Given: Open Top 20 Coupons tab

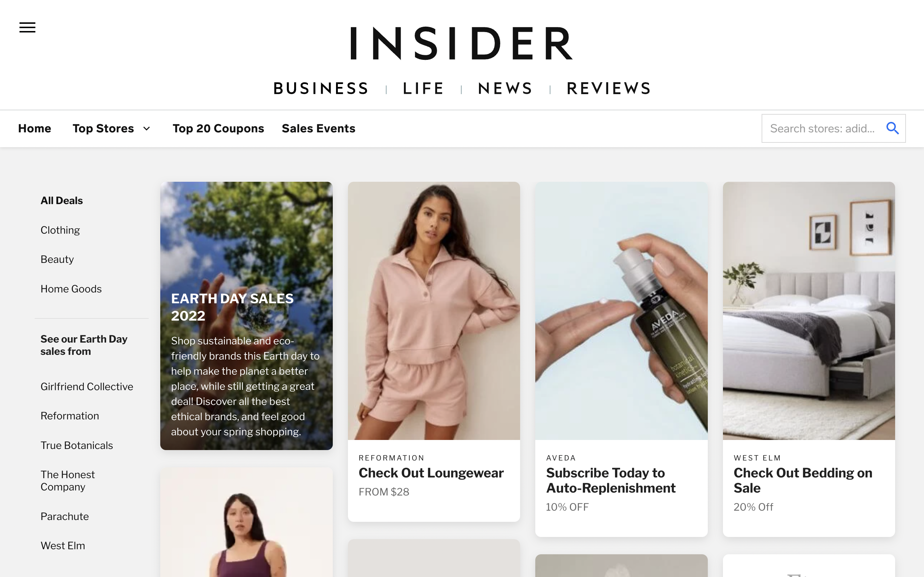Looking at the screenshot, I should [x=218, y=129].
